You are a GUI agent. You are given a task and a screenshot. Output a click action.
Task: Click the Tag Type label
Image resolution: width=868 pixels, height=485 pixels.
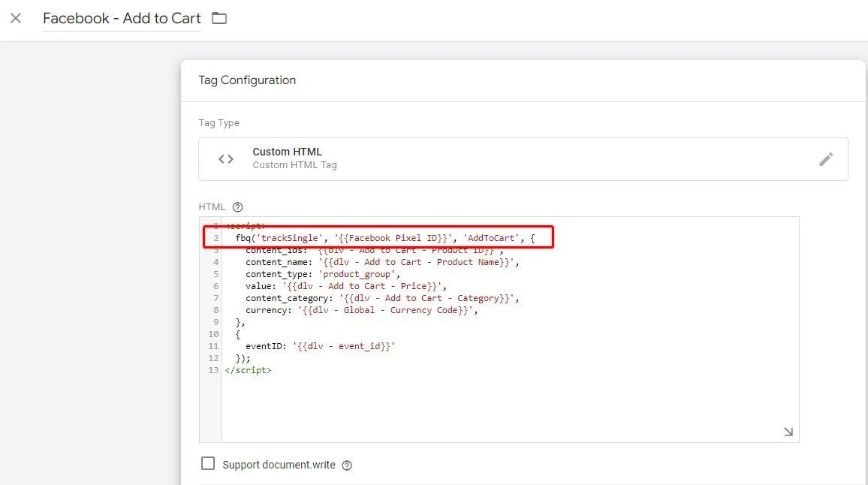click(x=219, y=123)
